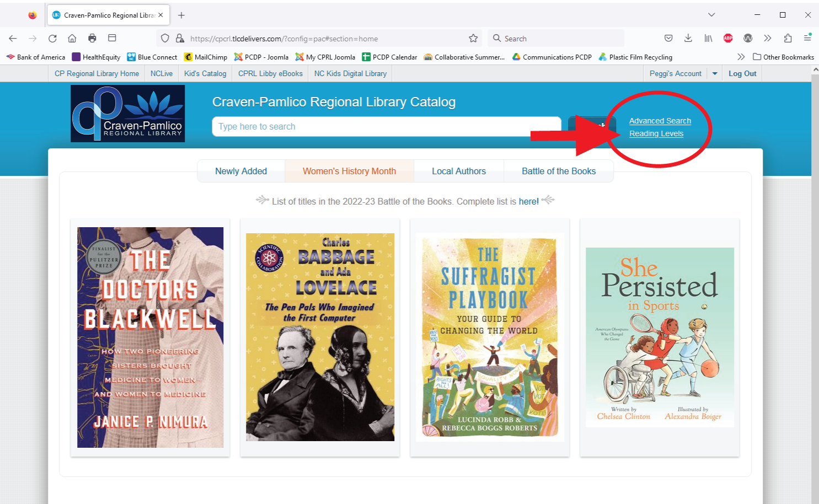Viewport: 819px width, 504px height.
Task: Open the extensions puzzle piece icon
Action: [x=788, y=38]
